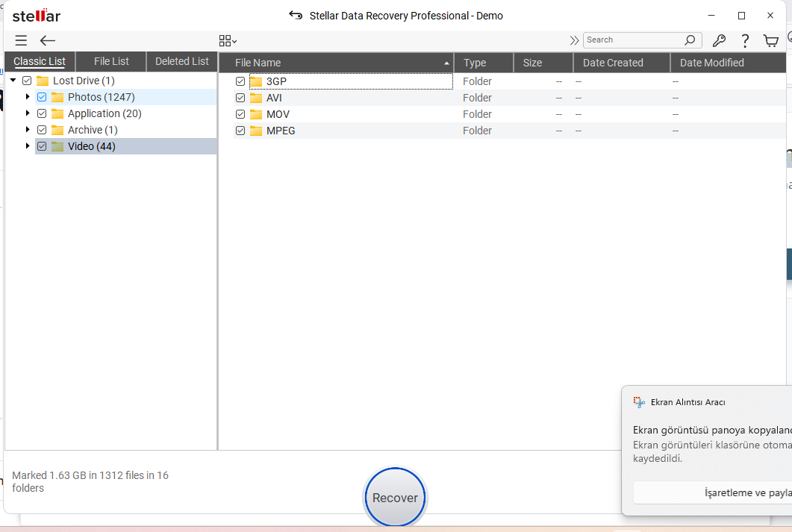
Task: Collapse the Lost Drive tree node
Action: click(x=13, y=81)
